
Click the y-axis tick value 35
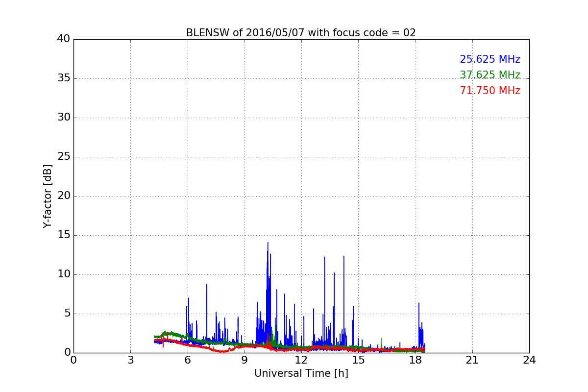click(x=64, y=78)
